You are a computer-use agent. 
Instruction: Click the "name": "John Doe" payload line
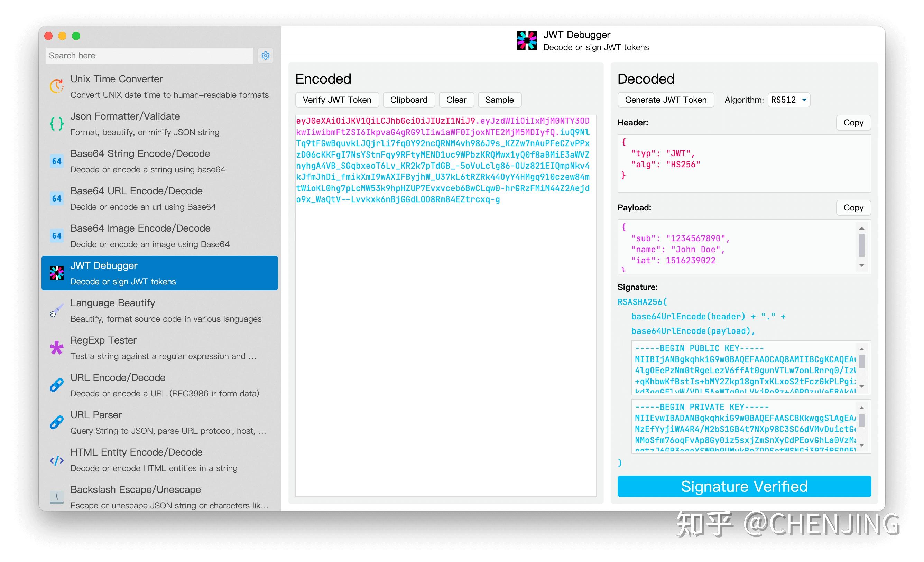(678, 249)
